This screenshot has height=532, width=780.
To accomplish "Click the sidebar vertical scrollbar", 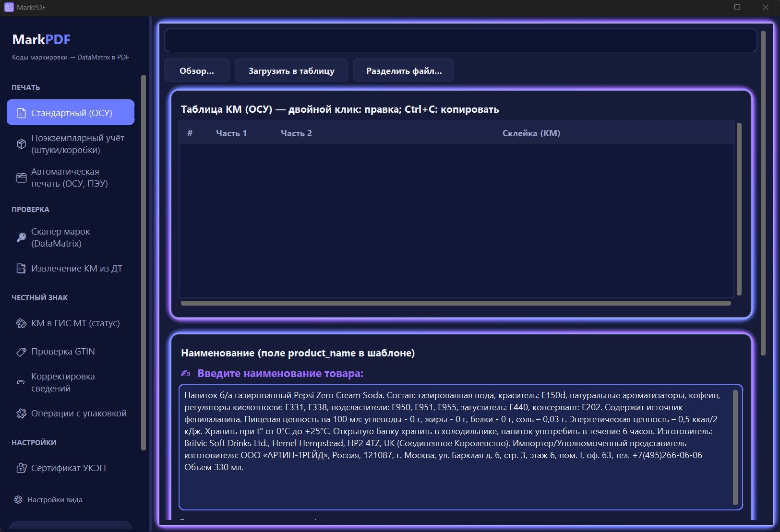I will tap(143, 262).
